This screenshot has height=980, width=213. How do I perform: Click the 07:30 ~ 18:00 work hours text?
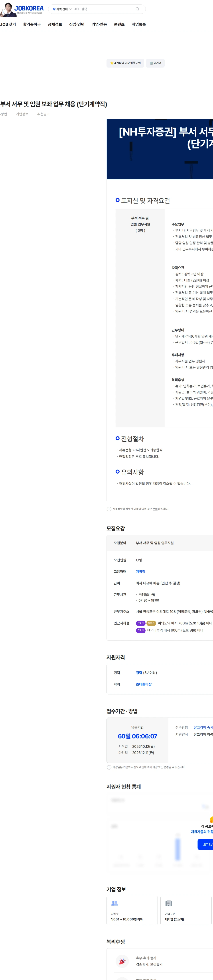point(149,600)
